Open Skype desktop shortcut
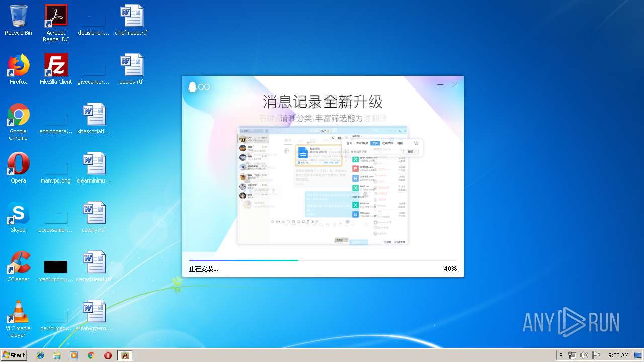The height and width of the screenshot is (362, 644). point(18,217)
